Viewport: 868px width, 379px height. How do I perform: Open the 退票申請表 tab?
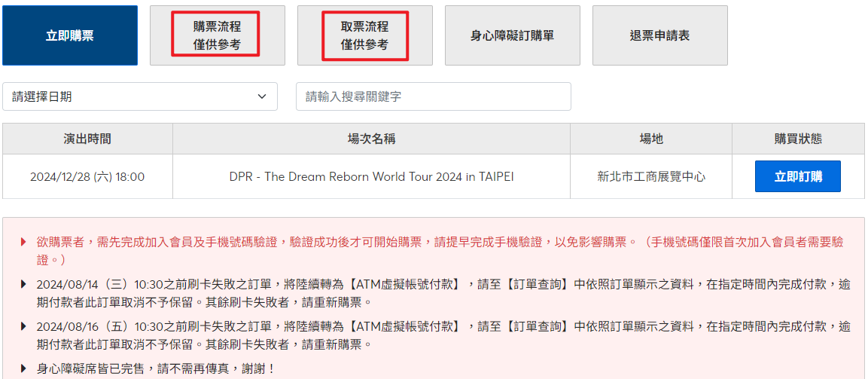click(x=660, y=35)
